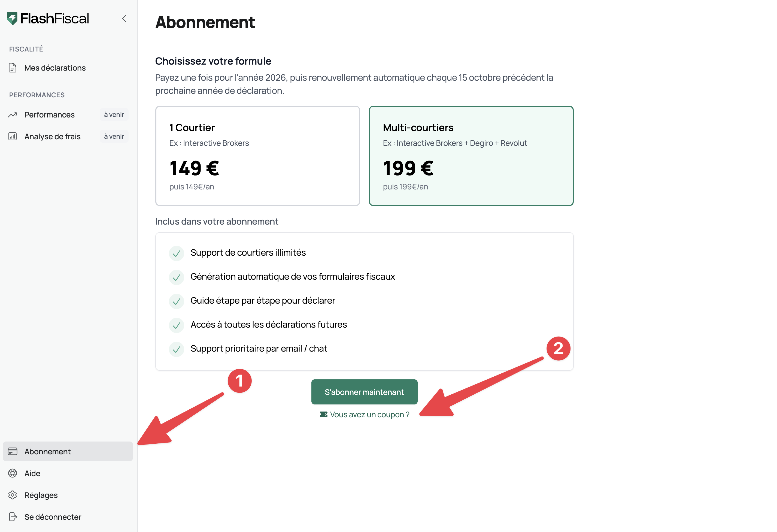The image size is (777, 532).
Task: Collapse the sidebar with the chevron
Action: [x=125, y=18]
